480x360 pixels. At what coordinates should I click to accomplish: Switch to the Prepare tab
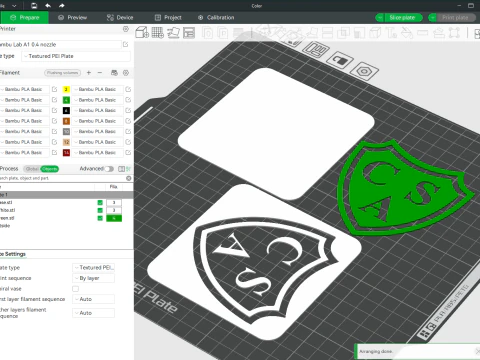click(x=25, y=18)
